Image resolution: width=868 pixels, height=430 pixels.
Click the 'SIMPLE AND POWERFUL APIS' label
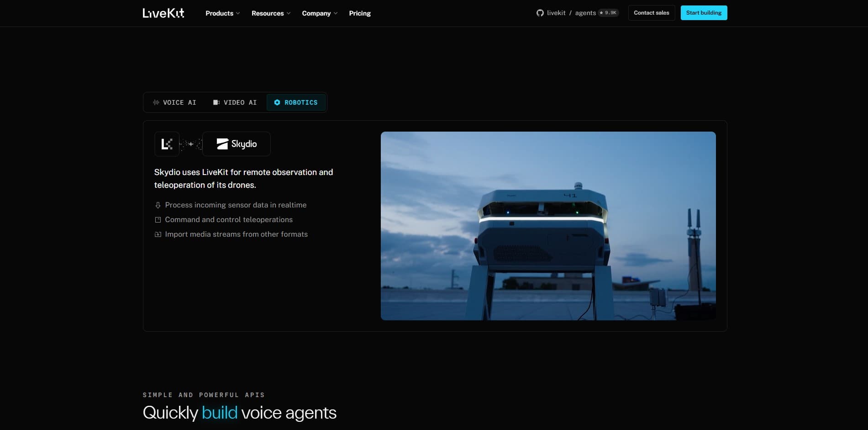pos(204,395)
